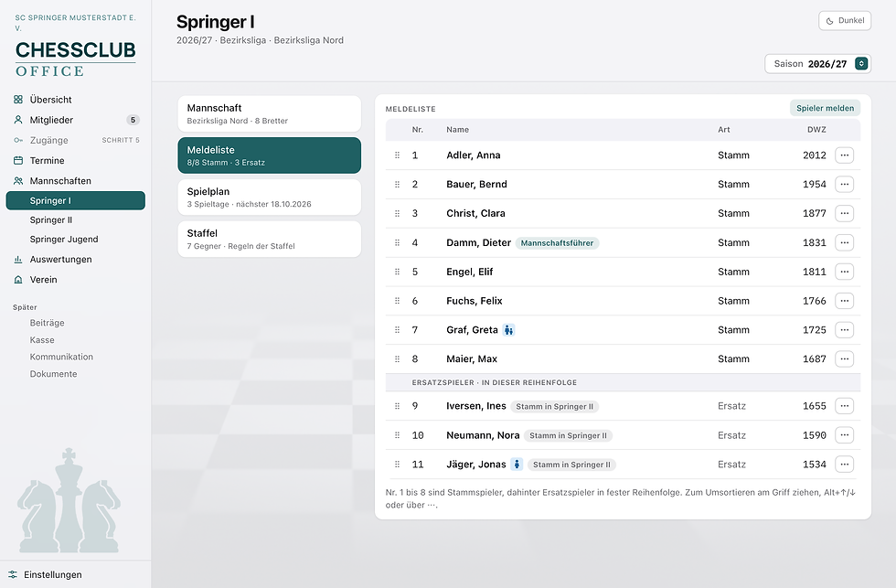Open the three-dot menu for Neumann, Nora
The width and height of the screenshot is (896, 588).
(844, 435)
